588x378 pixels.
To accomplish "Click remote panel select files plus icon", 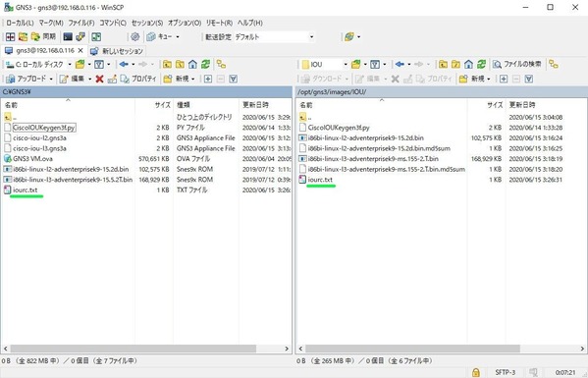I will [504, 79].
